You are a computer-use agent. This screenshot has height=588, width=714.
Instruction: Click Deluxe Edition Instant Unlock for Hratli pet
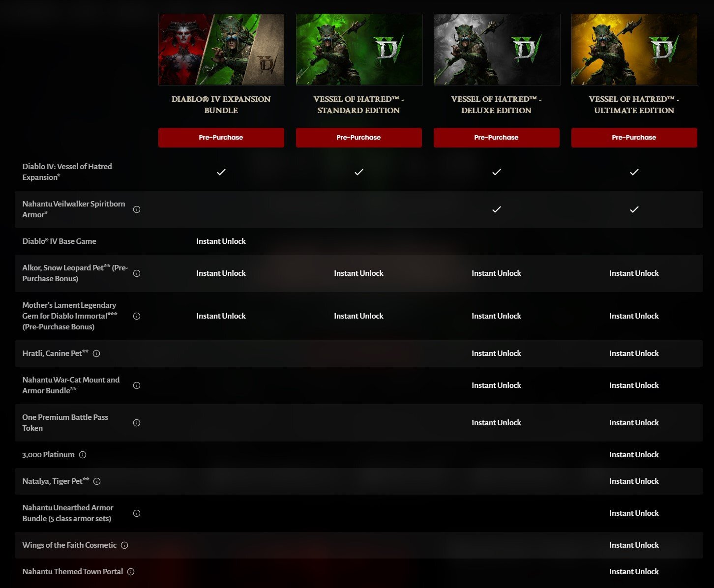click(x=497, y=353)
